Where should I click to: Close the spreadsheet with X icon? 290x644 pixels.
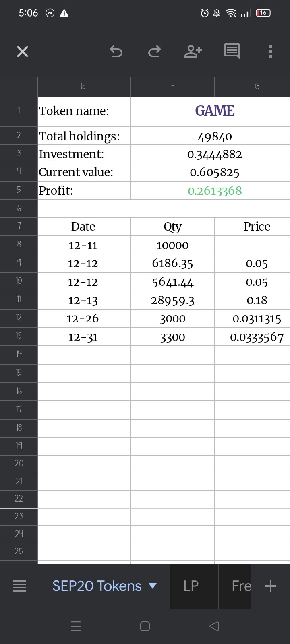coord(23,52)
